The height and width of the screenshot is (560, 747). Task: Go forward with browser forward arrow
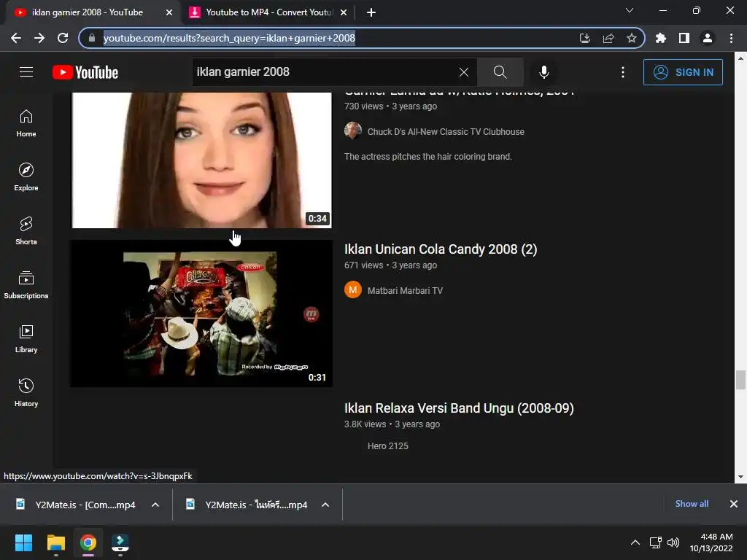tap(39, 38)
